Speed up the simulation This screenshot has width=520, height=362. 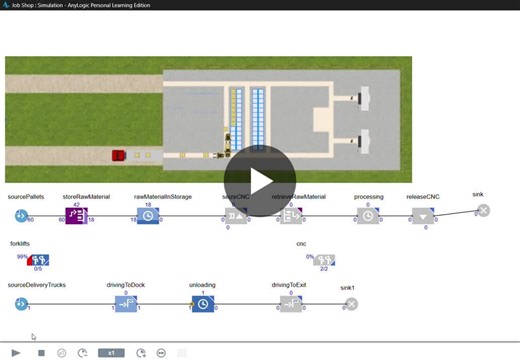pos(141,353)
